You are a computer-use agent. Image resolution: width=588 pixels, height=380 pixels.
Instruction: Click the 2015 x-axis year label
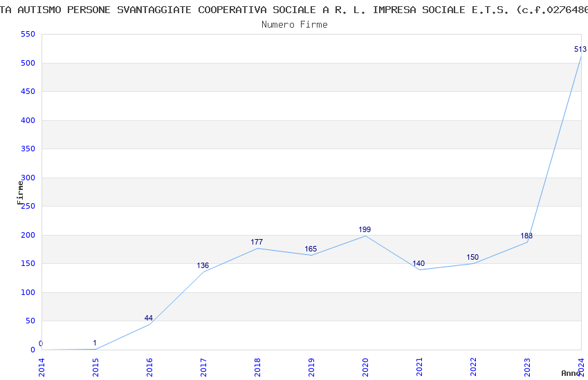95,368
